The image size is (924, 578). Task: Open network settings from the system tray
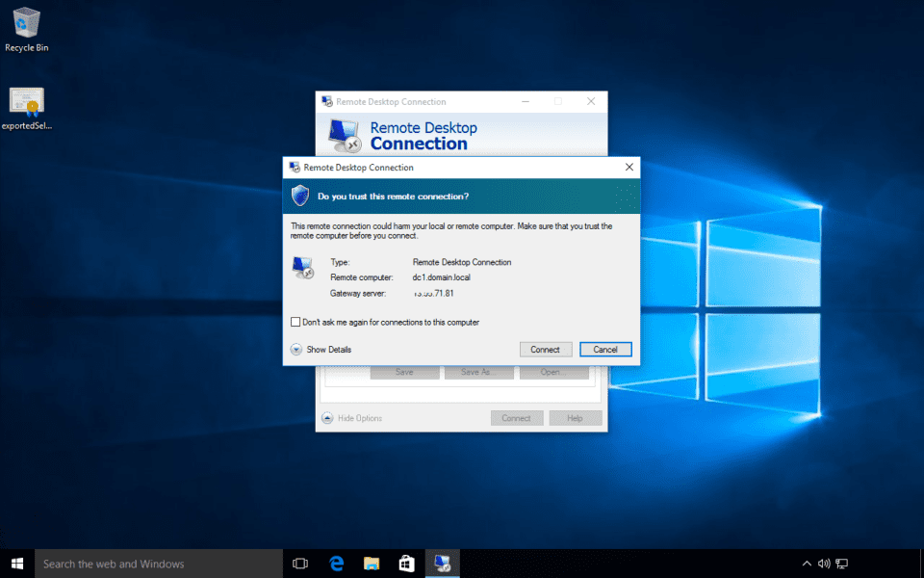(840, 563)
